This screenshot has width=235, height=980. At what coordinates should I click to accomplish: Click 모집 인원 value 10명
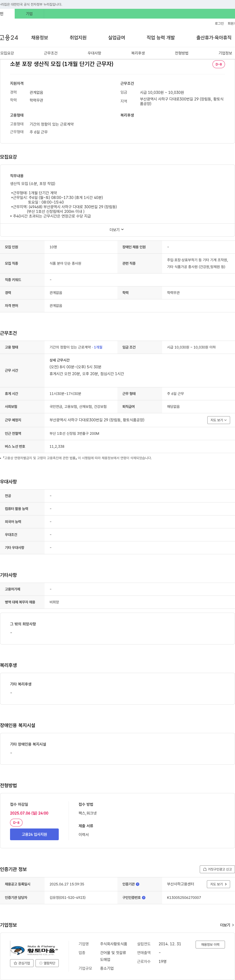(53, 247)
